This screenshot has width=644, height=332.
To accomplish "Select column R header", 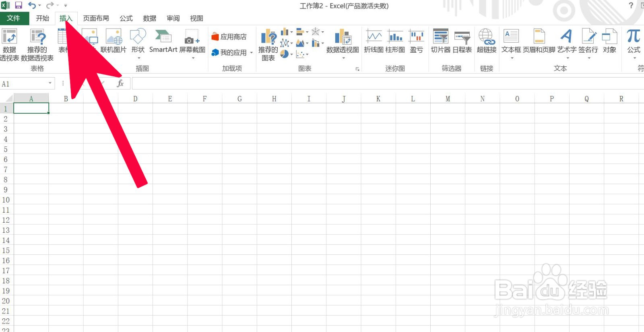I will 621,98.
